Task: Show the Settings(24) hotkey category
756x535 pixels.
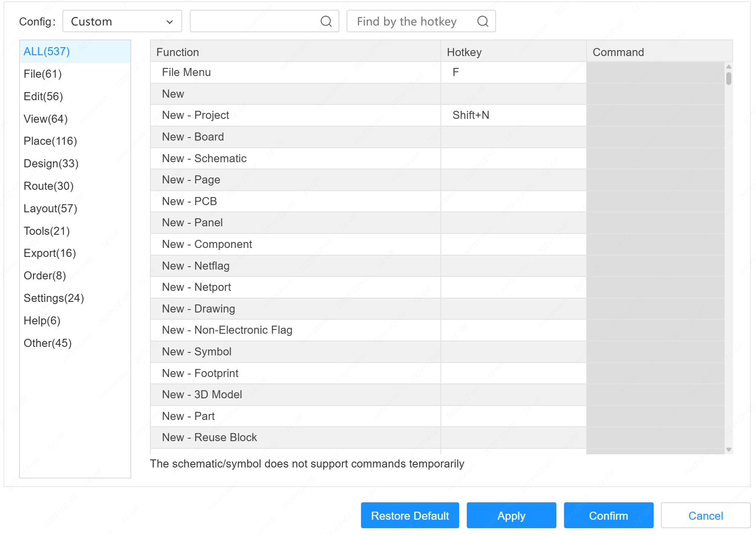Action: pyautogui.click(x=54, y=298)
